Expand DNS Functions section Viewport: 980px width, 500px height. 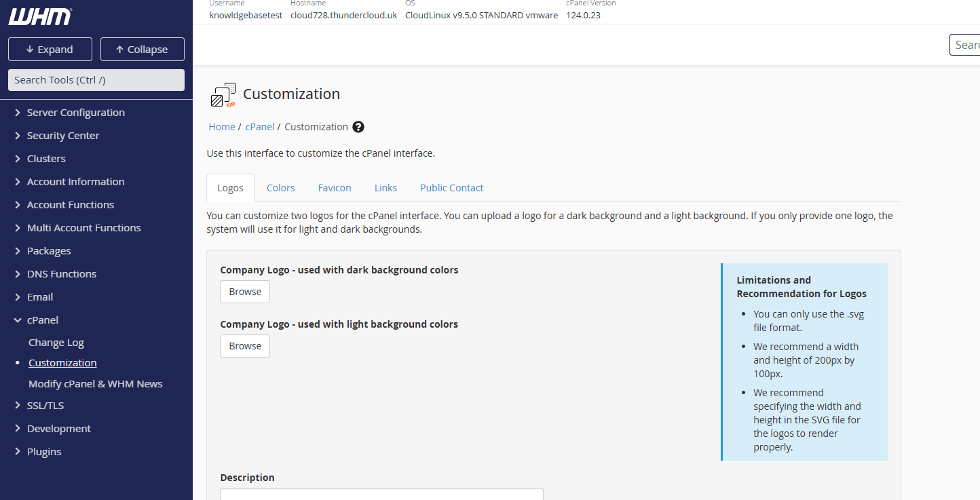tap(61, 274)
